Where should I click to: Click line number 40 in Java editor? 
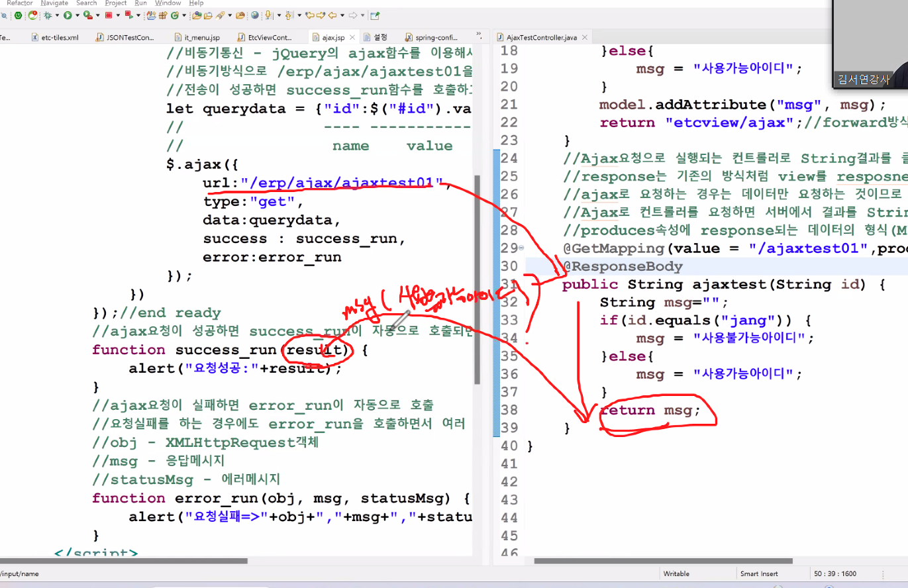coord(509,446)
